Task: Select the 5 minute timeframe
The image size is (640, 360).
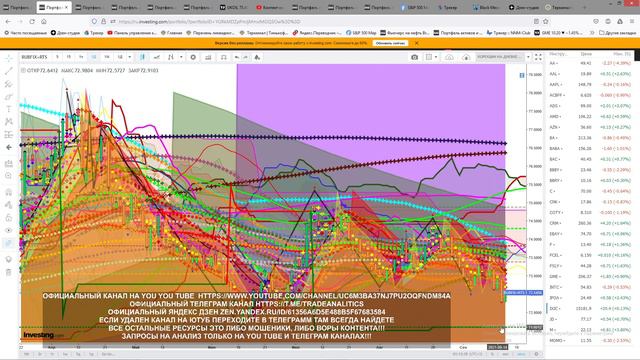Action: pos(57,57)
